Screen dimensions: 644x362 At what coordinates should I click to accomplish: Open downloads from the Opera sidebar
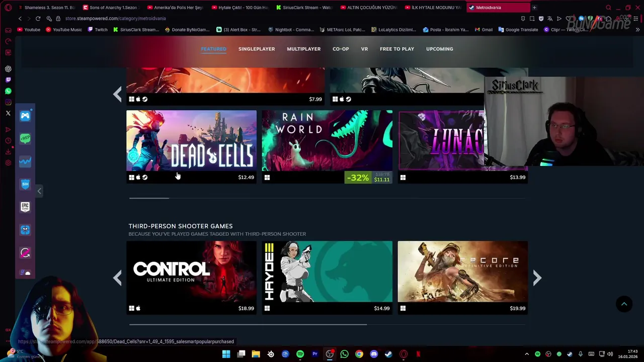(8, 151)
